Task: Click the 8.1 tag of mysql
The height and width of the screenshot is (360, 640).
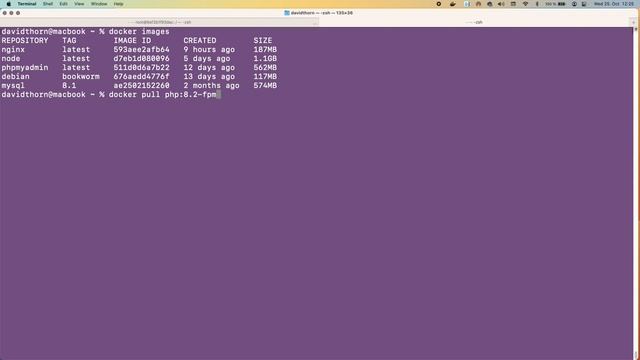Action: [x=69, y=85]
